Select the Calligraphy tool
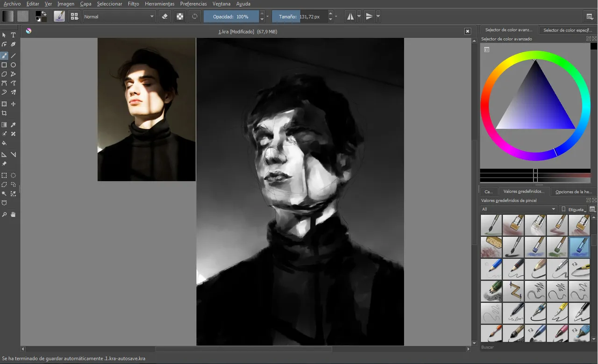Screen dimensions: 598x364 click(13, 44)
